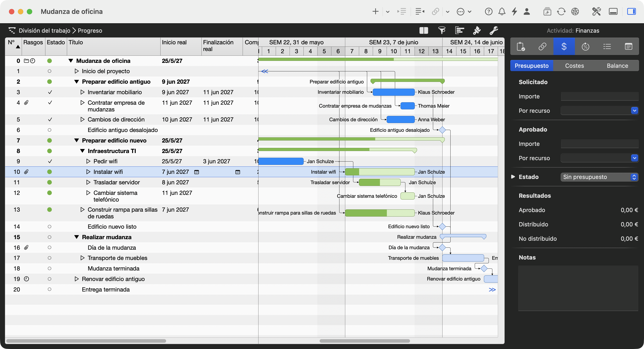Switch to the Balance tab
The image size is (644, 349).
[617, 66]
